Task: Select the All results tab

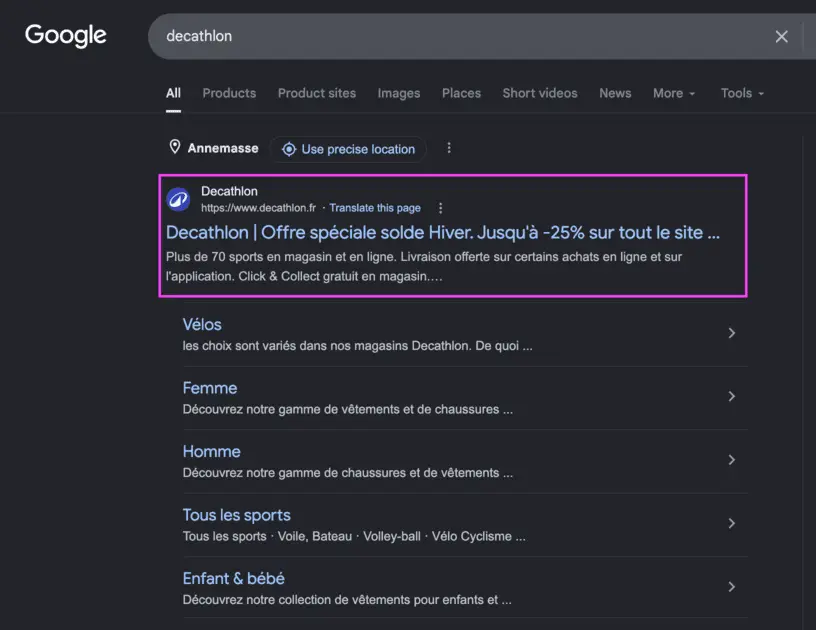Action: pyautogui.click(x=173, y=93)
